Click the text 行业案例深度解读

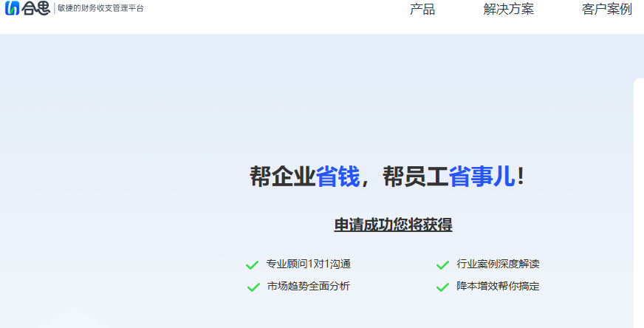point(498,264)
